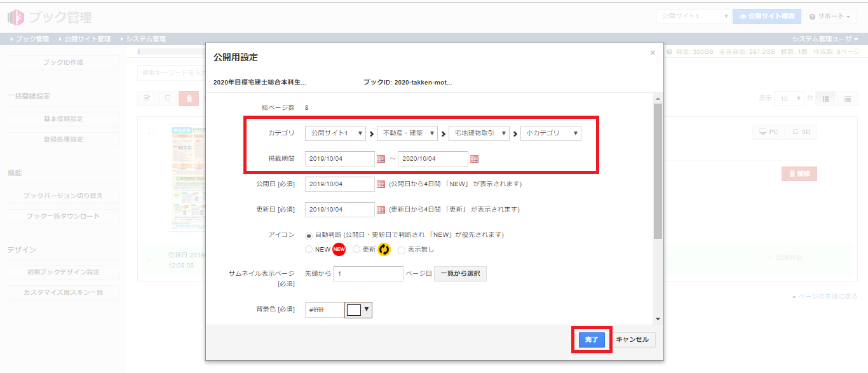Open calendar for the listing start date
868x373 pixels.
tap(381, 159)
